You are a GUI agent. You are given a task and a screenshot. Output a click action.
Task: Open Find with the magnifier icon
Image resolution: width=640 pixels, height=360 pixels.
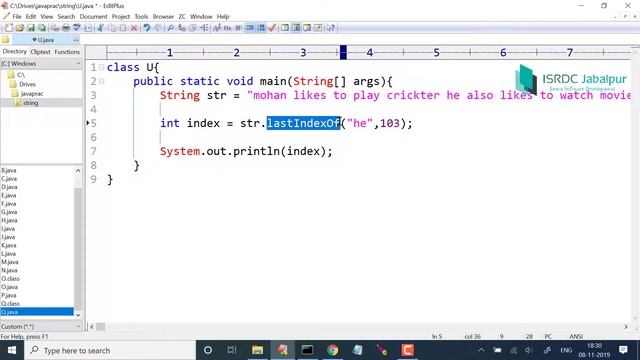pyautogui.click(x=171, y=28)
